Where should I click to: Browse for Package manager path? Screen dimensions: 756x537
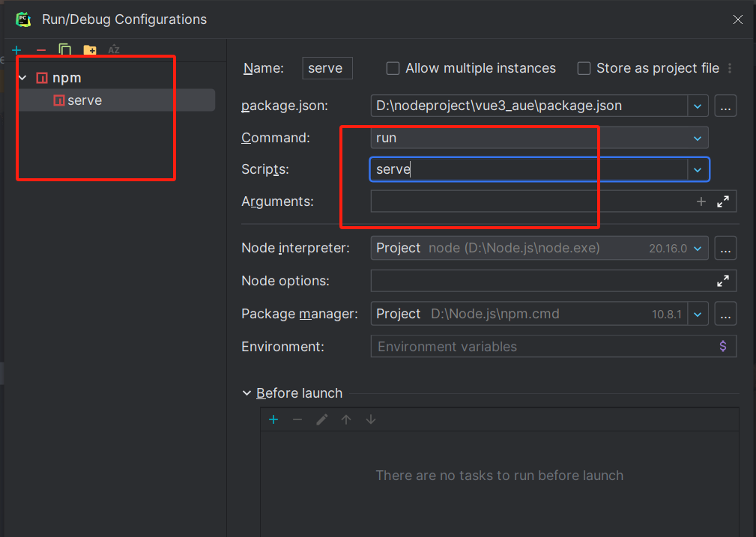click(725, 314)
